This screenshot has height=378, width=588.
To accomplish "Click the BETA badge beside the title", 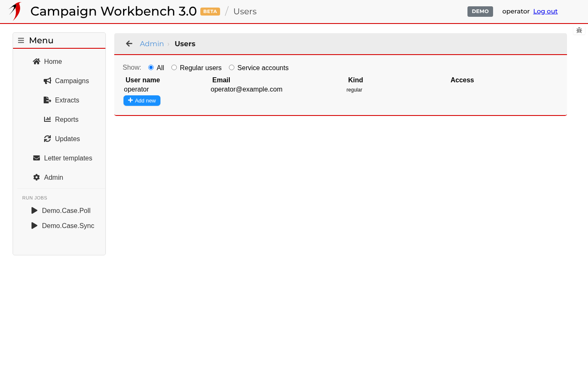I will 210,11.
